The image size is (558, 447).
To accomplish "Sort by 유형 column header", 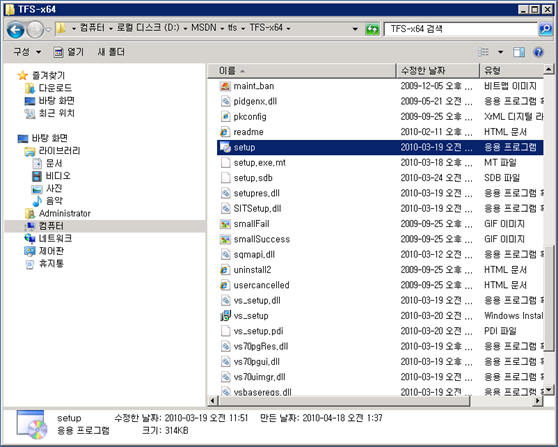I will pos(511,70).
